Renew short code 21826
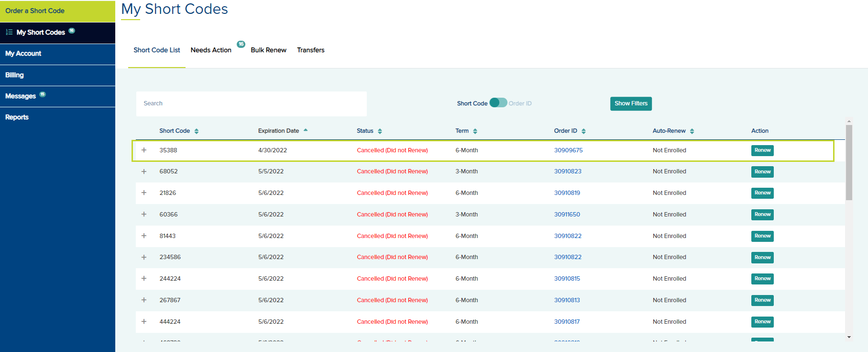Image resolution: width=868 pixels, height=352 pixels. (x=762, y=193)
